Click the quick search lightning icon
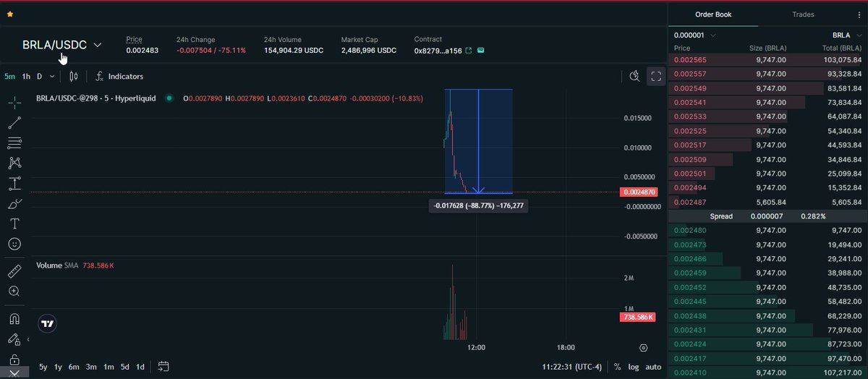 (x=634, y=76)
